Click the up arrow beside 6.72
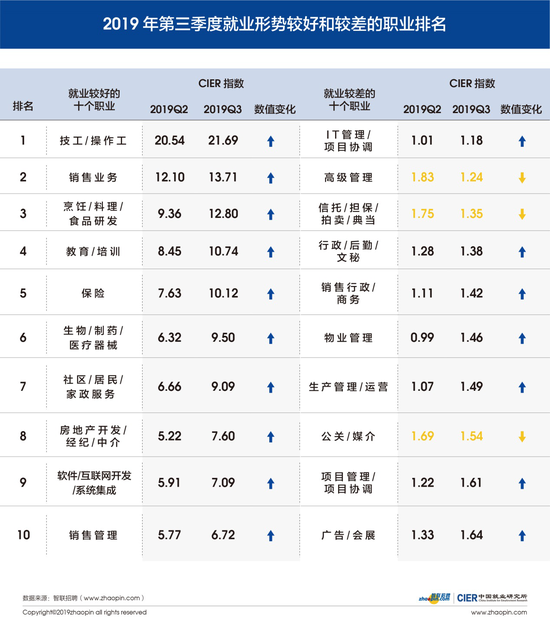This screenshot has height=630, width=550. (x=271, y=536)
